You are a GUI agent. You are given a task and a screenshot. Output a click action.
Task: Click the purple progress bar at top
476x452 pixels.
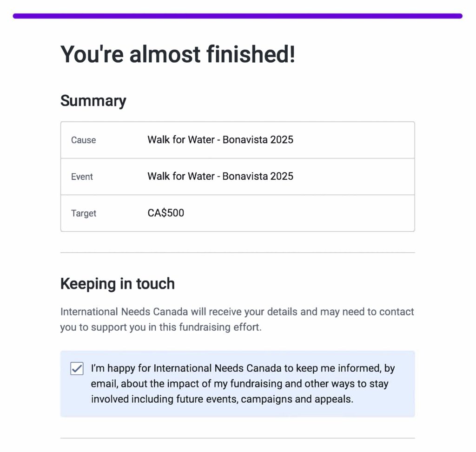point(238,16)
